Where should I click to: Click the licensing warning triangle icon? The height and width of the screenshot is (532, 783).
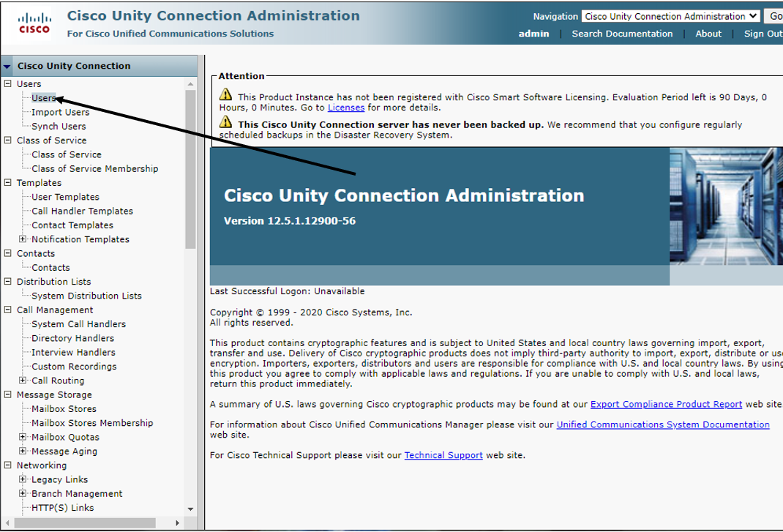[x=226, y=95]
